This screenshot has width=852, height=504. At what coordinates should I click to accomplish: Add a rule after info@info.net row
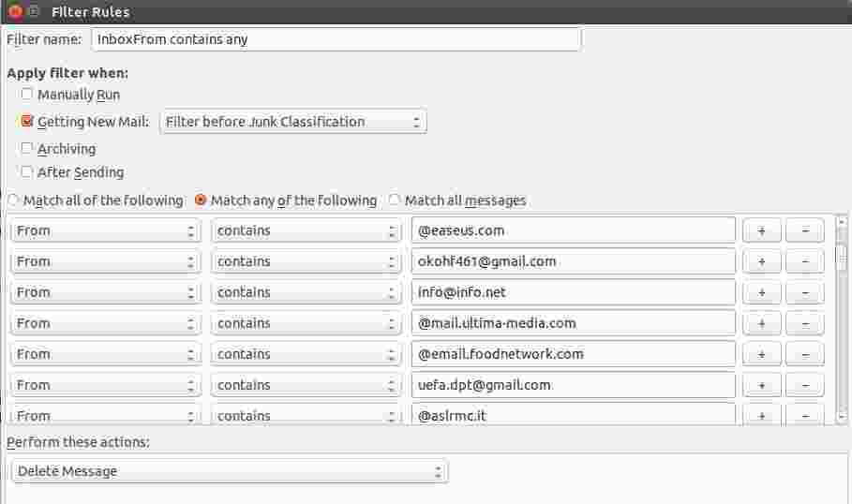point(761,292)
